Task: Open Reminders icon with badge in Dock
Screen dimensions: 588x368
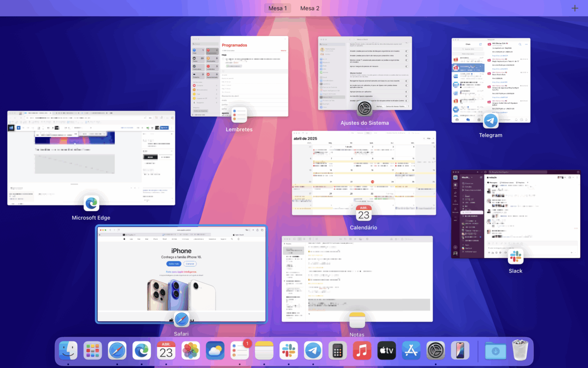Action: click(x=240, y=351)
